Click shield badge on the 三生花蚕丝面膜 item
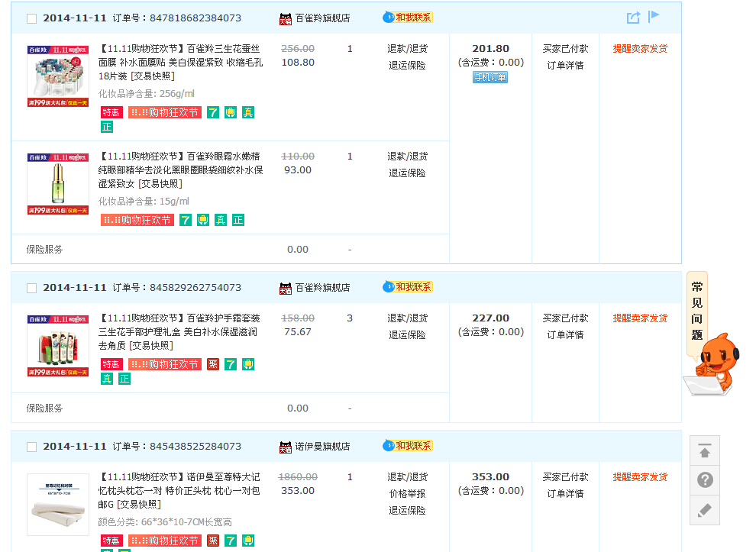Screen dimensions: 756x552 tap(231, 112)
